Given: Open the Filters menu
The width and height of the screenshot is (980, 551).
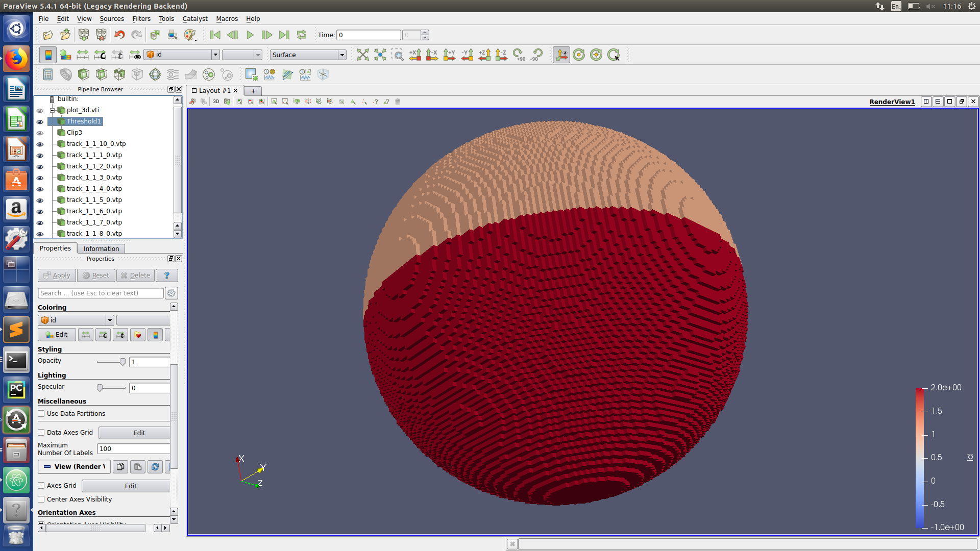Looking at the screenshot, I should pyautogui.click(x=141, y=19).
